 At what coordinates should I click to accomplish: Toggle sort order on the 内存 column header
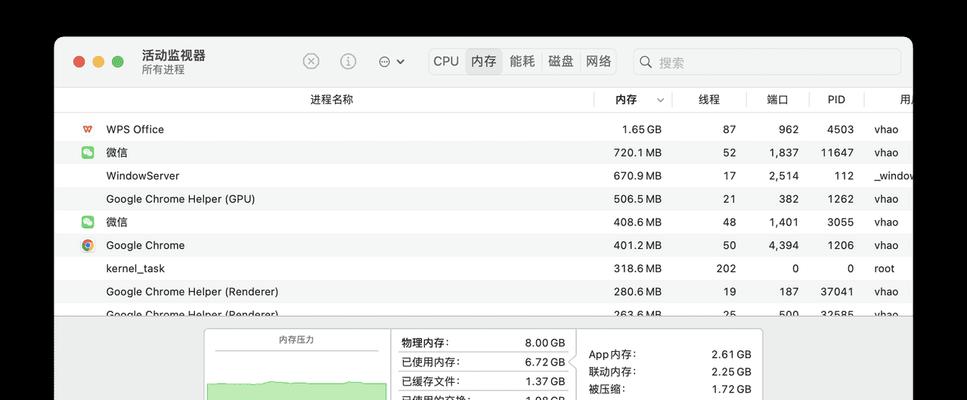coord(633,100)
